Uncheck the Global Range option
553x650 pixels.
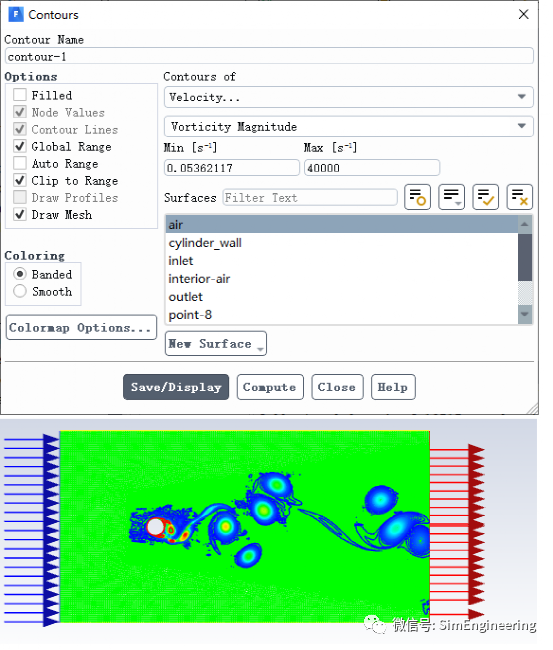pos(19,146)
